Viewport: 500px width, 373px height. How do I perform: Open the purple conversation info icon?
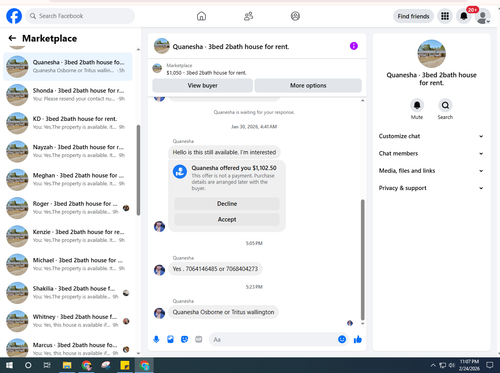tap(354, 46)
